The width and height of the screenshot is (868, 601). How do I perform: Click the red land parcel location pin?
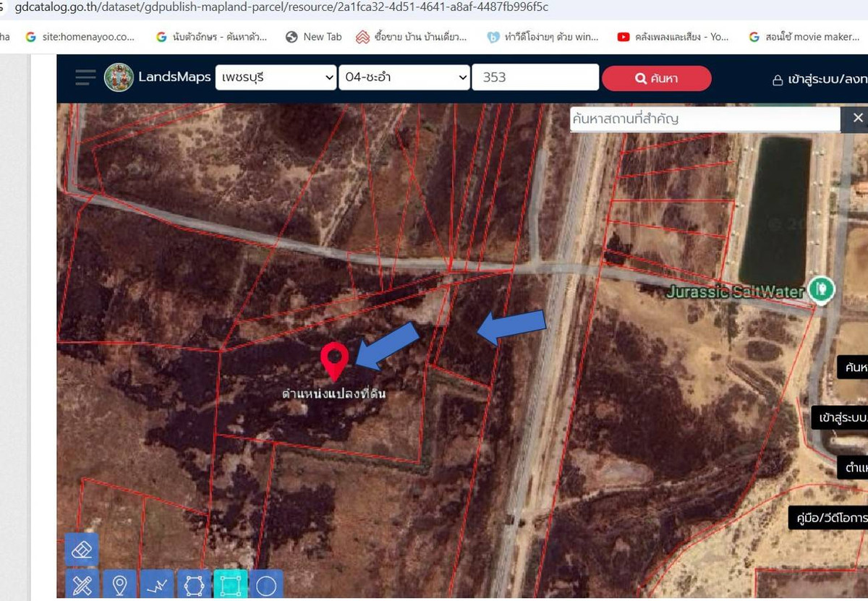(x=334, y=360)
